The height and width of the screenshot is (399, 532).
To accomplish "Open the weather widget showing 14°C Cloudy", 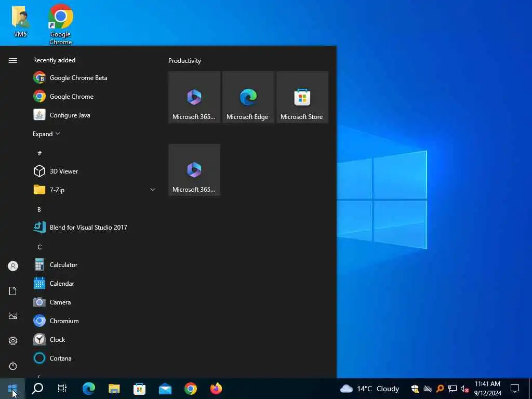I will tap(369, 389).
